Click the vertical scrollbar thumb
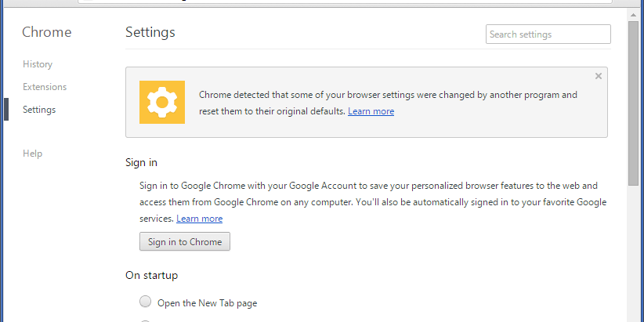 pos(633,103)
